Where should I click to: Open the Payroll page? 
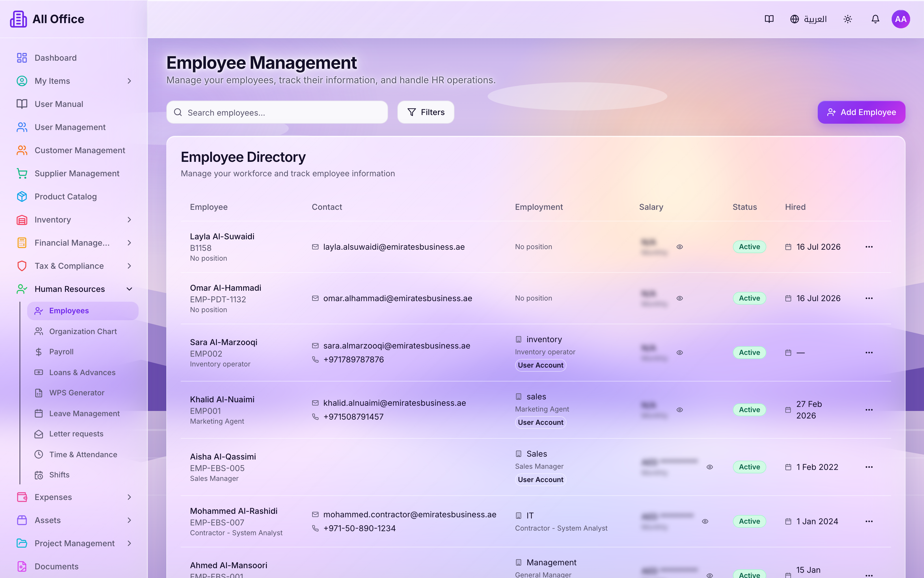(83, 352)
